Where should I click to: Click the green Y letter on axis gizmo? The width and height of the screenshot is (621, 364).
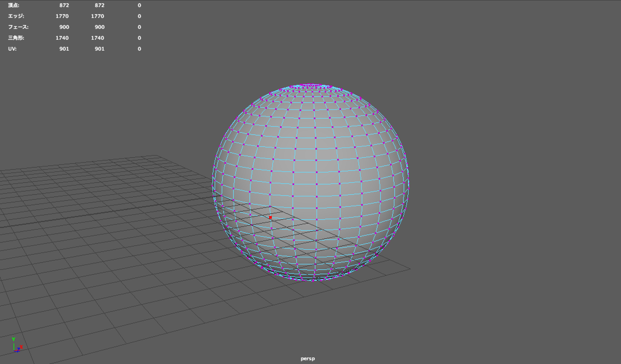(13, 339)
